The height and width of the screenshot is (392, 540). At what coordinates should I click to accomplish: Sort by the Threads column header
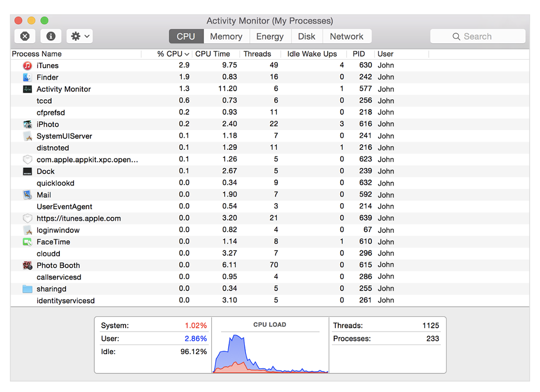260,54
